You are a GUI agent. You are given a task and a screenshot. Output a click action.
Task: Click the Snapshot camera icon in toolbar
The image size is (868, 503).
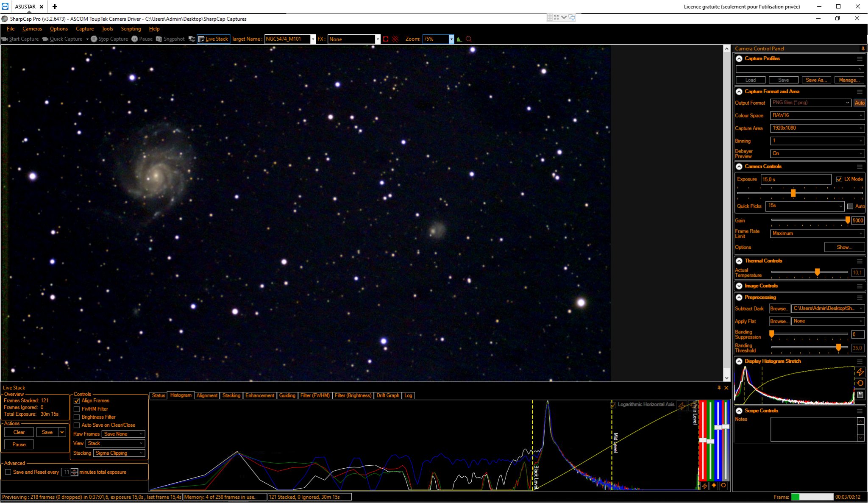pos(159,39)
